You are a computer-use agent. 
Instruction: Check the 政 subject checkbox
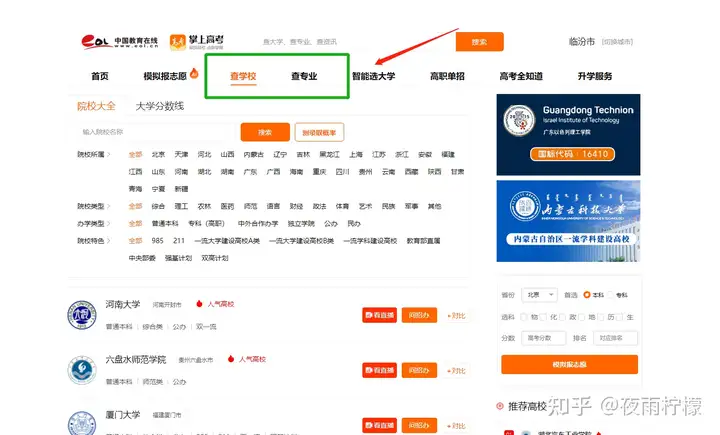pos(562,317)
